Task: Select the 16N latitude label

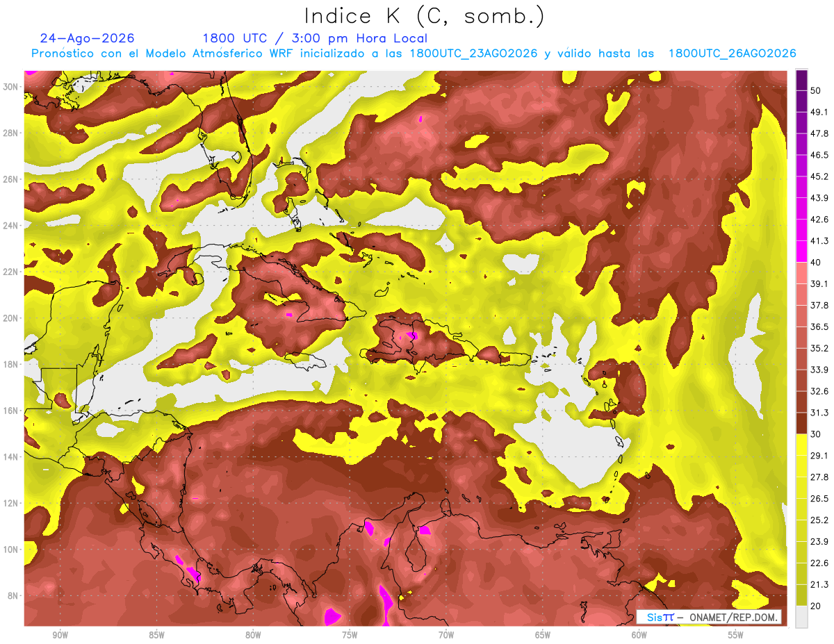Action: (x=12, y=411)
